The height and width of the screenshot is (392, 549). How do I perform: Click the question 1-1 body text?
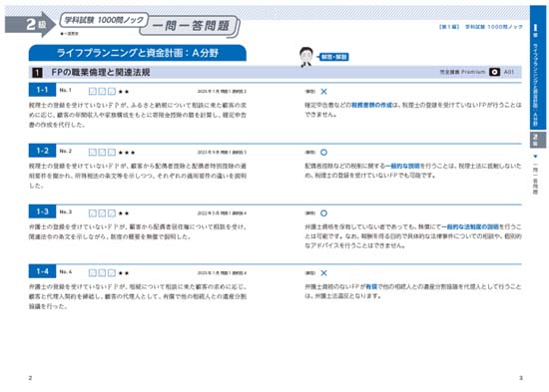[x=138, y=115]
